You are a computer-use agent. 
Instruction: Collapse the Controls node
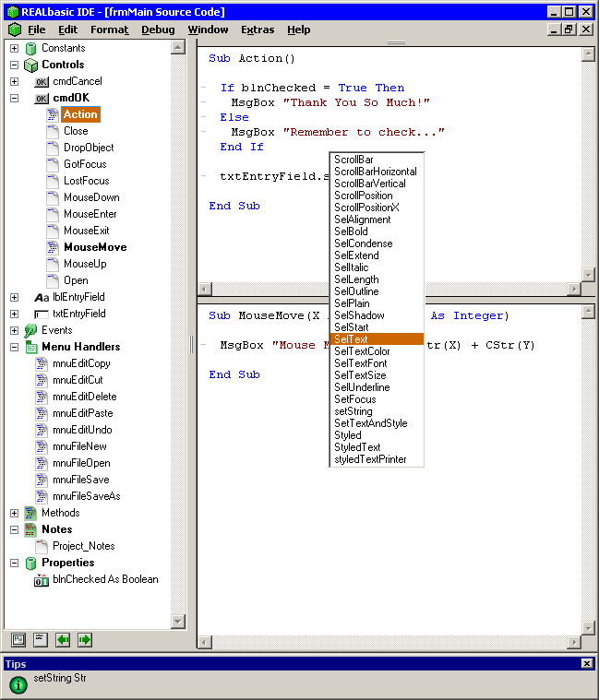click(14, 65)
